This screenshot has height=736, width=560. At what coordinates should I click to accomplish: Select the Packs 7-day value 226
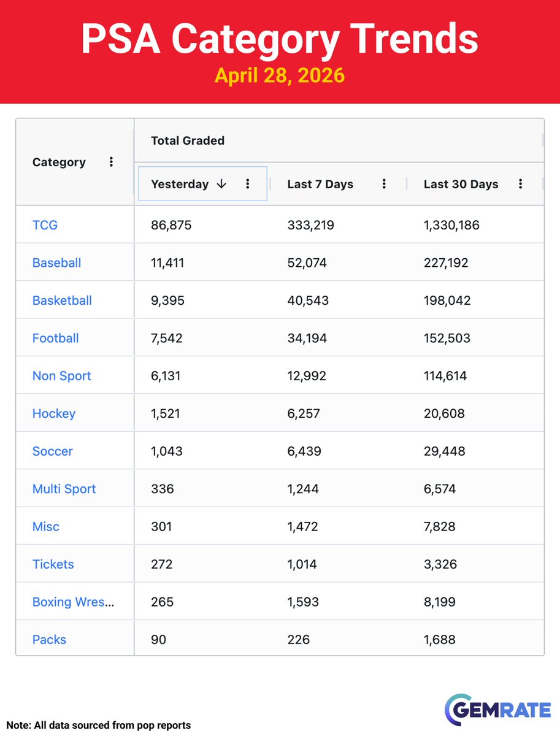coord(298,640)
